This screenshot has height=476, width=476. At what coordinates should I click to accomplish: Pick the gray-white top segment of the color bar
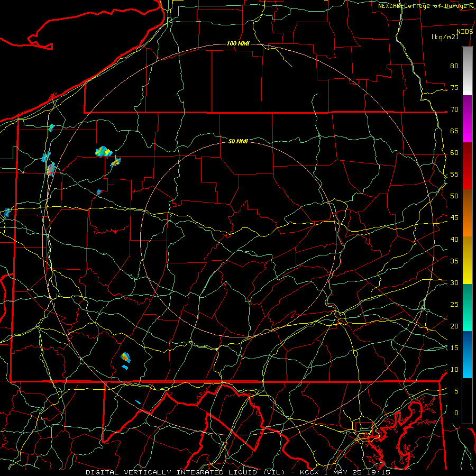(467, 71)
